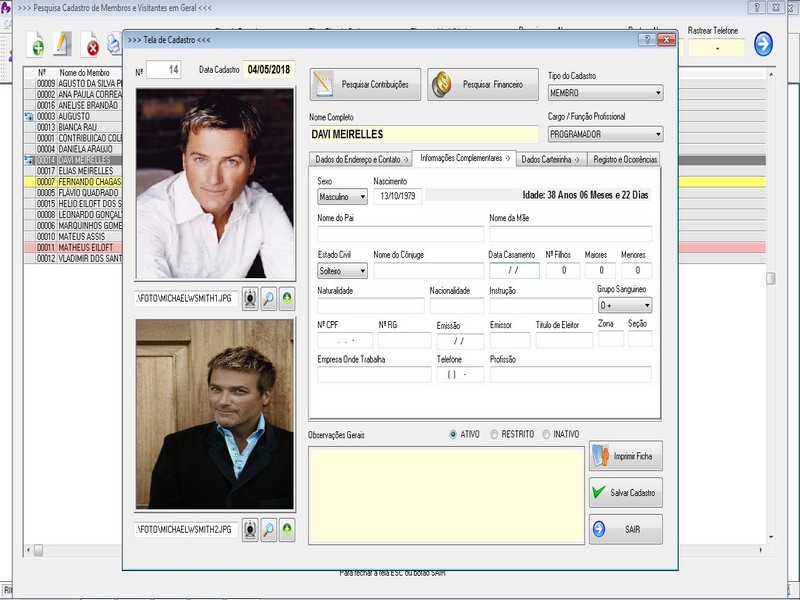Click the Nº Filhos field
Image resolution: width=800 pixels, height=600 pixels.
563,271
